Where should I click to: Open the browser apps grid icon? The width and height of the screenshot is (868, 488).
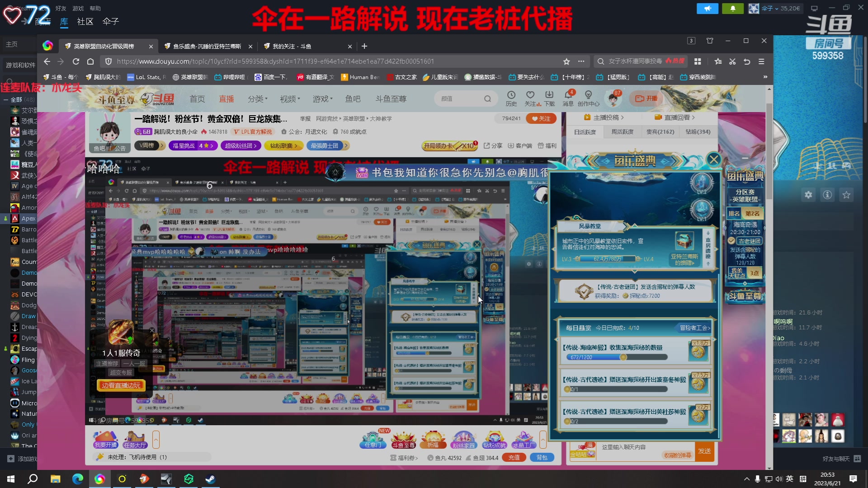[698, 61]
